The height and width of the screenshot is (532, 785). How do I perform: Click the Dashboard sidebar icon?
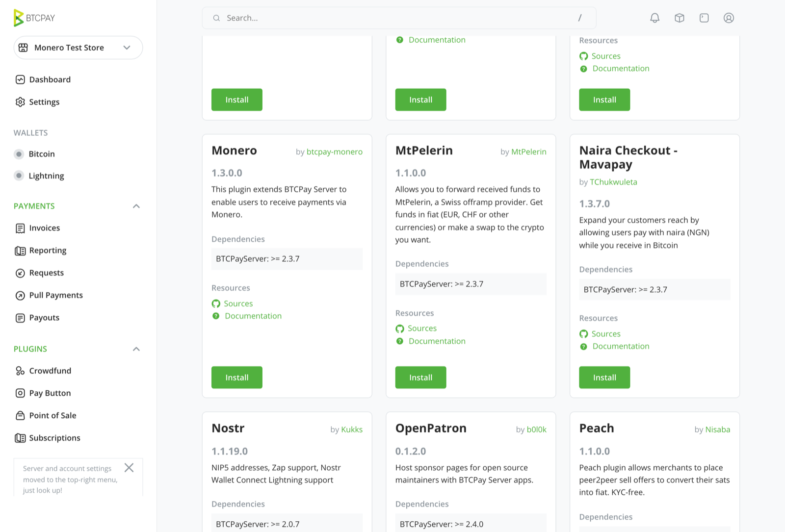[x=20, y=79]
